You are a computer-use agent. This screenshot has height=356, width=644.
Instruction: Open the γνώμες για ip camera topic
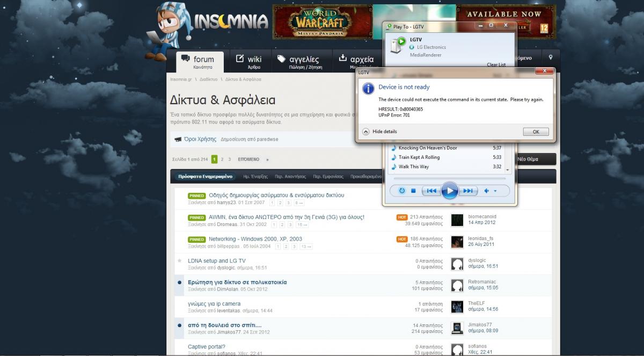tap(214, 304)
